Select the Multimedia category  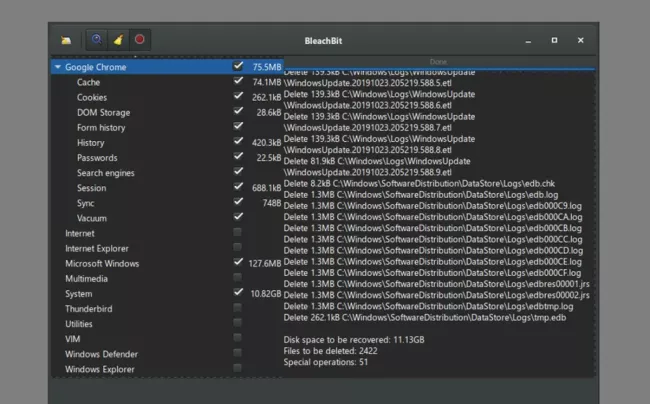[86, 279]
